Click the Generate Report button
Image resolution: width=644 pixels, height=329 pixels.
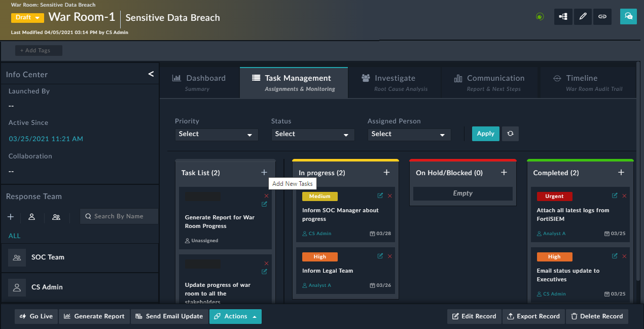[x=94, y=316]
